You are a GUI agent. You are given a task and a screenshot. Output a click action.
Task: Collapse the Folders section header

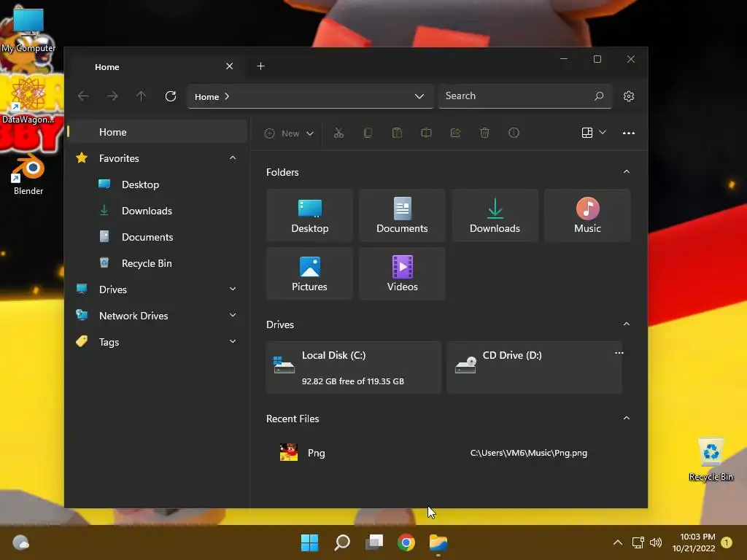click(x=627, y=171)
